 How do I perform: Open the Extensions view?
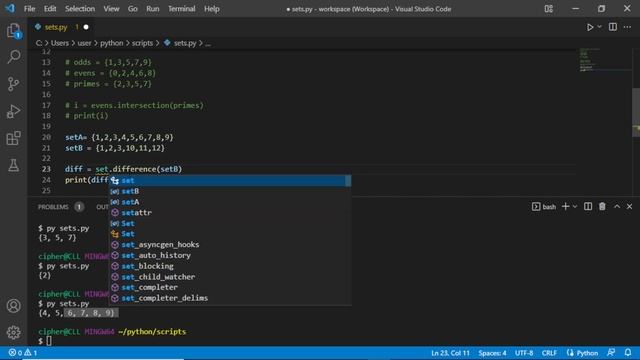pyautogui.click(x=13, y=138)
